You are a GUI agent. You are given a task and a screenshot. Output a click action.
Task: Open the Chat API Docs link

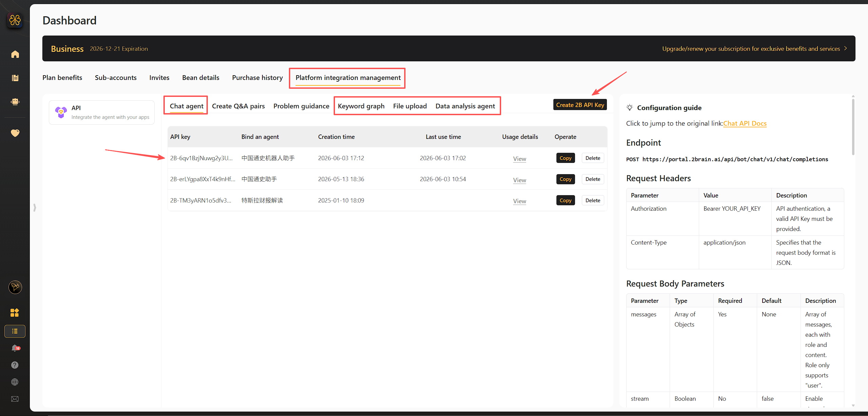pos(745,123)
